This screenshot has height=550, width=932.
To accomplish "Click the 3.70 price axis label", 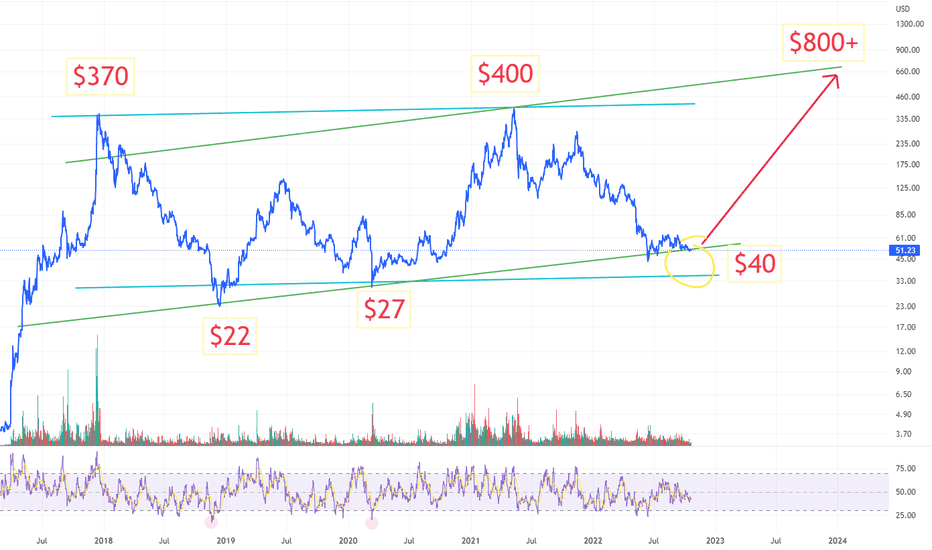I will click(904, 434).
